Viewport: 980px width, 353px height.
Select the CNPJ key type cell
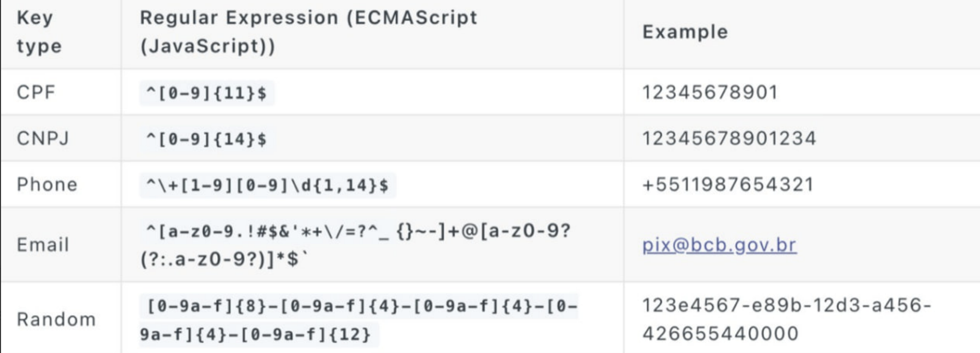point(43,138)
